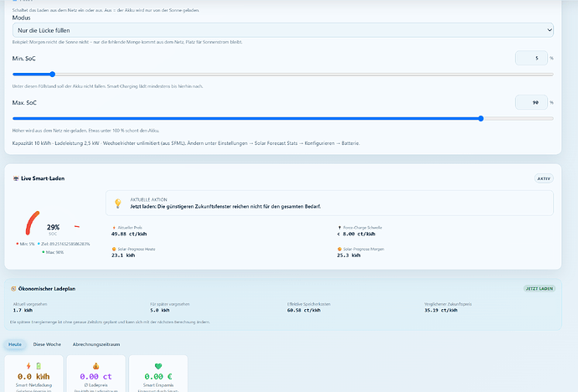Click the Min 5% gauge legend entry
The height and width of the screenshot is (392, 578).
(x=25, y=244)
